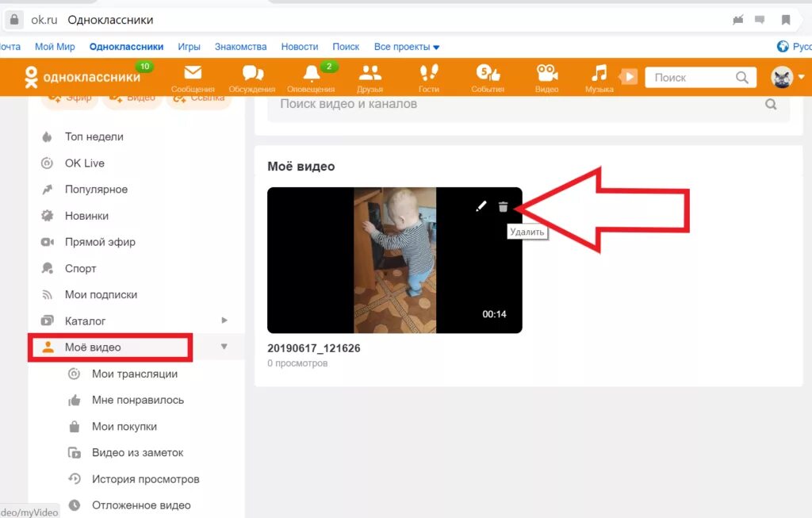Screen dimensions: 812x518
Task: Click the chat bubble icon in the address bar
Action: [x=760, y=20]
